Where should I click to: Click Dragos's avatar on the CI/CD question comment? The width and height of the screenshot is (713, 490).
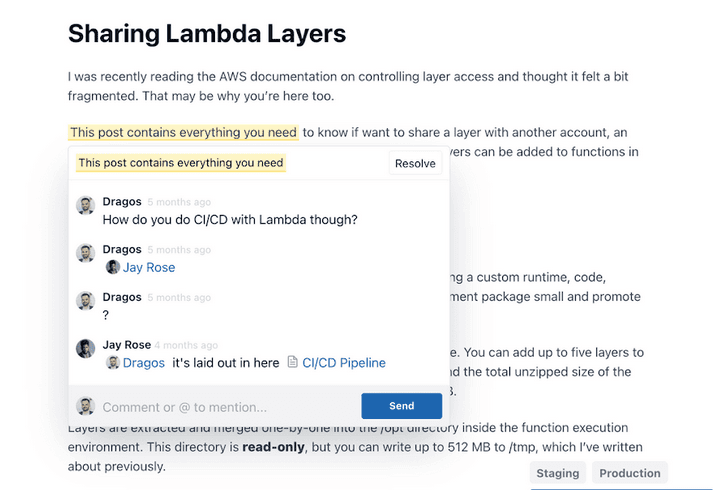point(85,205)
